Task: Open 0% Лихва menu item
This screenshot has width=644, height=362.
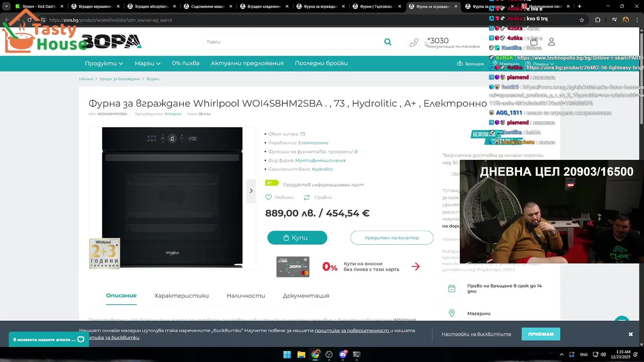Action: 186,63
